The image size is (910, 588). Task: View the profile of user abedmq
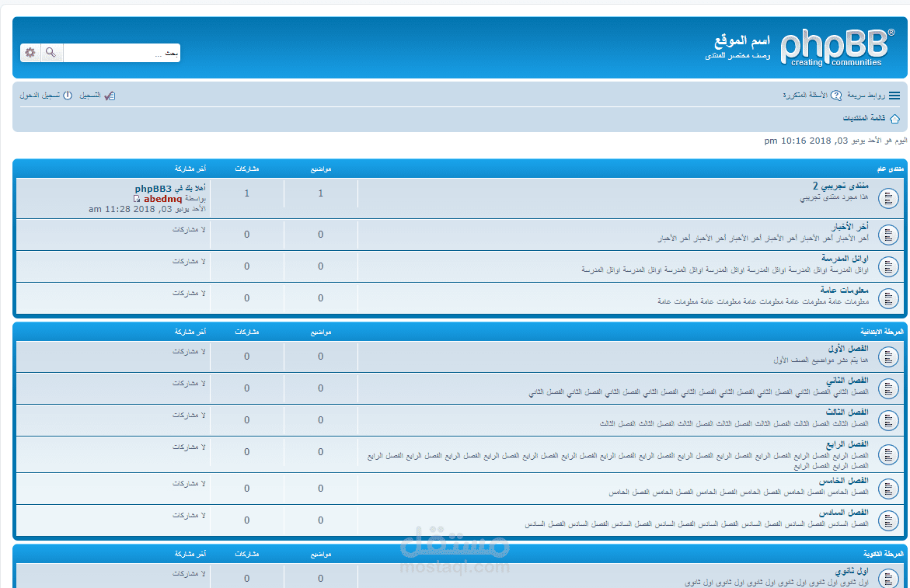tap(162, 199)
